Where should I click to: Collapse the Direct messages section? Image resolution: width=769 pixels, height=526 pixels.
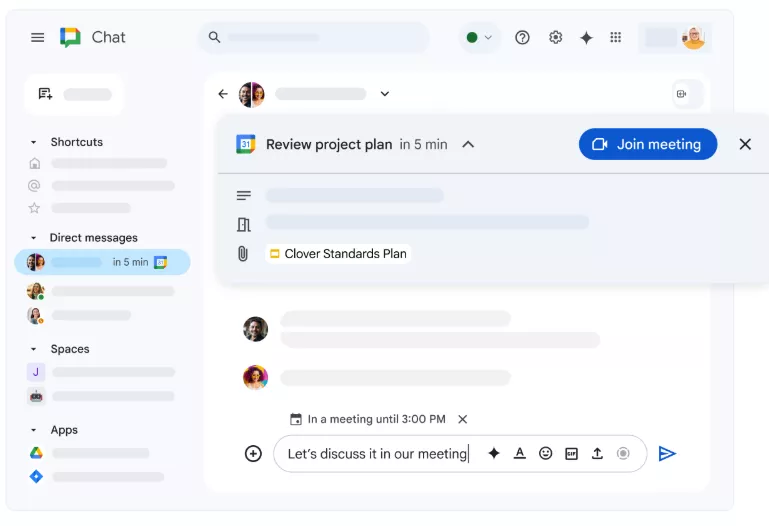click(x=33, y=238)
